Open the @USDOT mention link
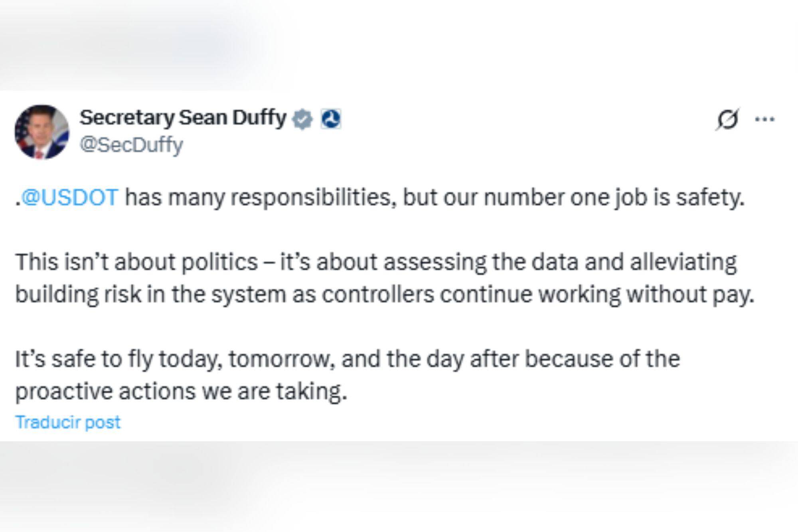This screenshot has width=798, height=532. 70,197
